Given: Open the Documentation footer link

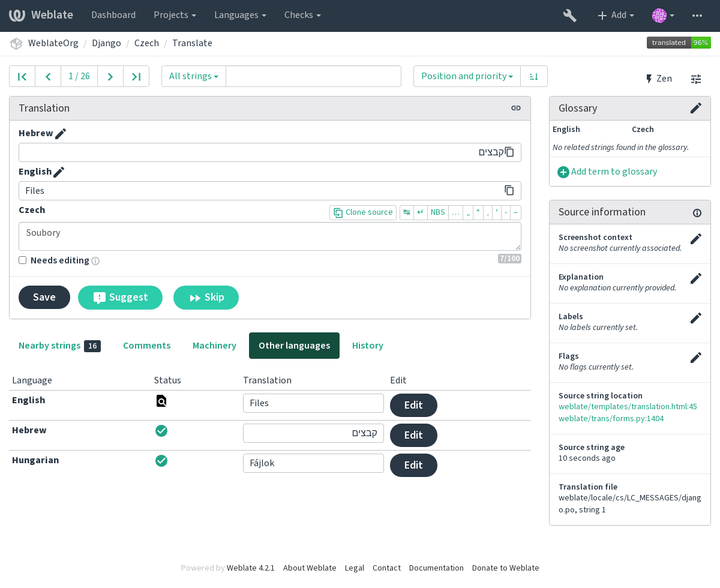Looking at the screenshot, I should click(436, 568).
